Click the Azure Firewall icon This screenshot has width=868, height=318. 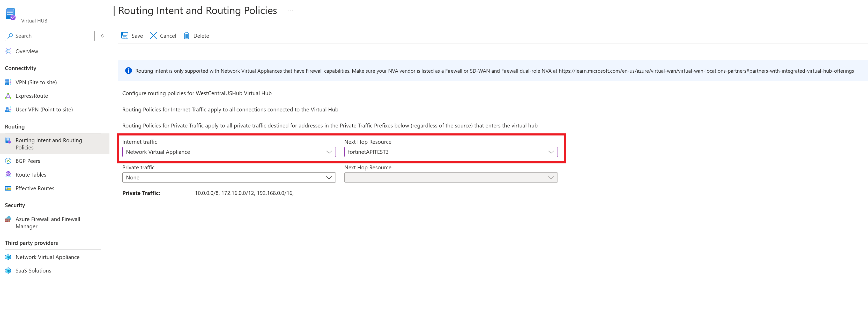(x=8, y=219)
